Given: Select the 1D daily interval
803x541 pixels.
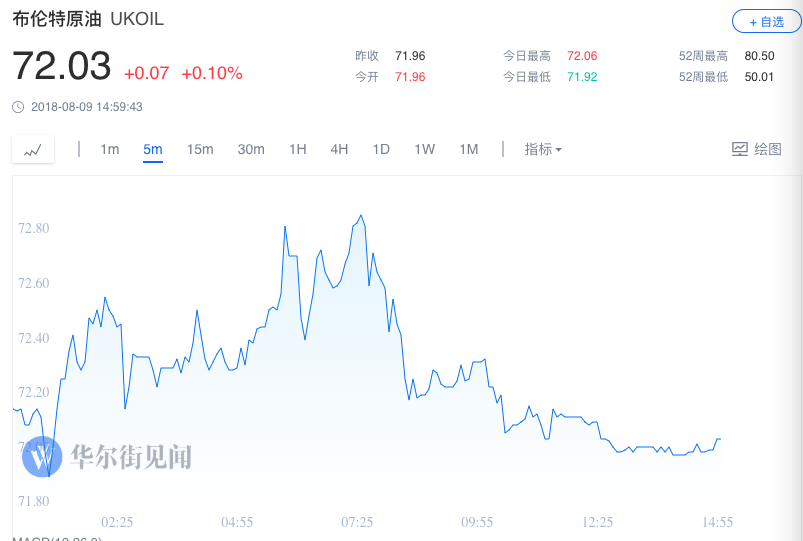Looking at the screenshot, I should tap(381, 149).
